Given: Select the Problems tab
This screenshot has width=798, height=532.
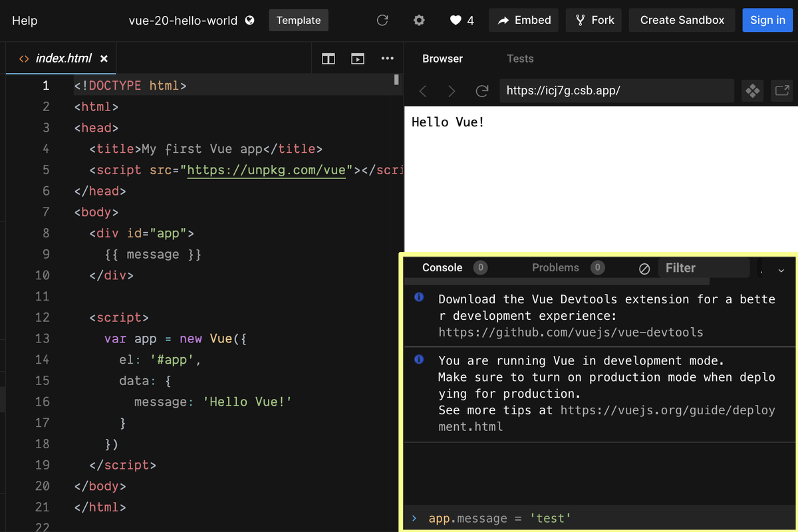Looking at the screenshot, I should click(x=555, y=267).
